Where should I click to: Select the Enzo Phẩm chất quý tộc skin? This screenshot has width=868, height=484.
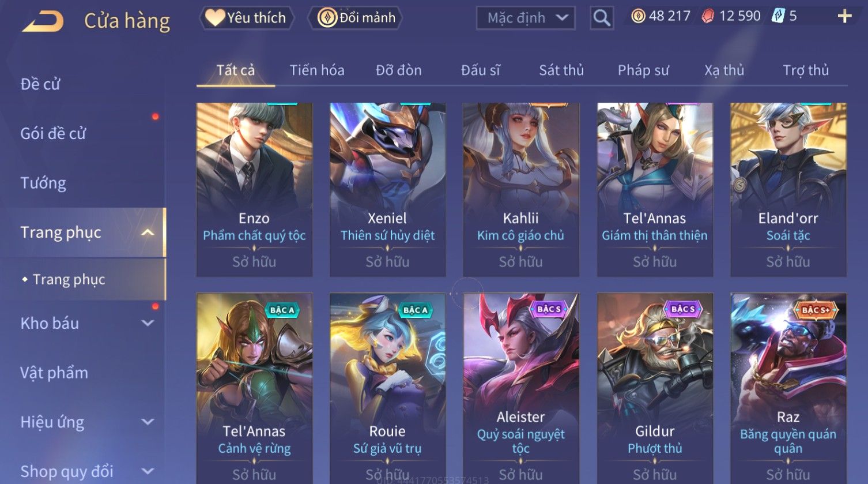tap(254, 189)
